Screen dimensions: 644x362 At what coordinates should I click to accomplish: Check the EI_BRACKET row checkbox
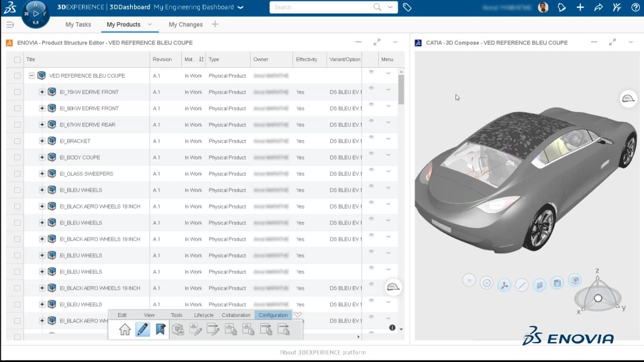[x=17, y=141]
